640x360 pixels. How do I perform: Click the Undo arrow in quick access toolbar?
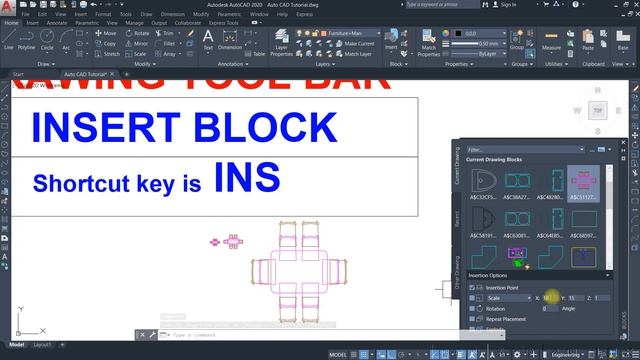[x=94, y=4]
